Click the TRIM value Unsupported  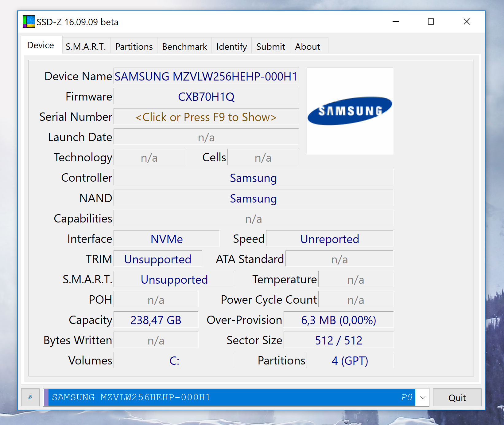click(x=158, y=259)
